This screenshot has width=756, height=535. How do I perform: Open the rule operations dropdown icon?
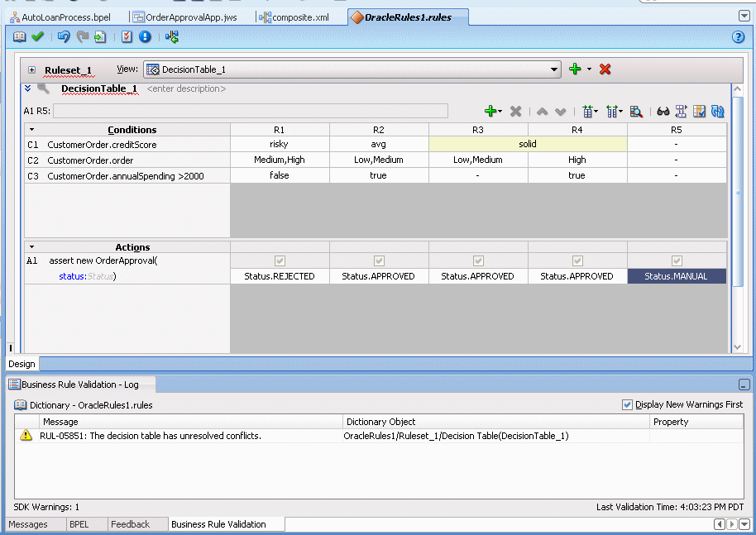[x=590, y=112]
